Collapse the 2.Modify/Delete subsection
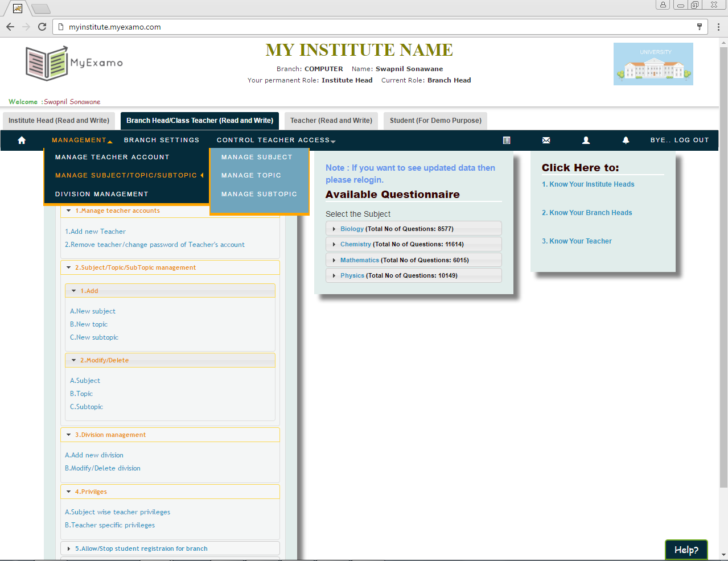Screen dimensions: 728x561 pos(170,360)
